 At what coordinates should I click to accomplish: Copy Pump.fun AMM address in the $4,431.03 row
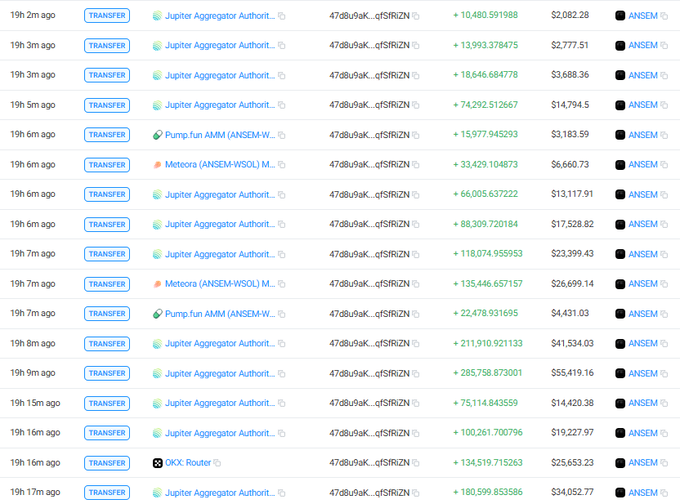pyautogui.click(x=281, y=314)
